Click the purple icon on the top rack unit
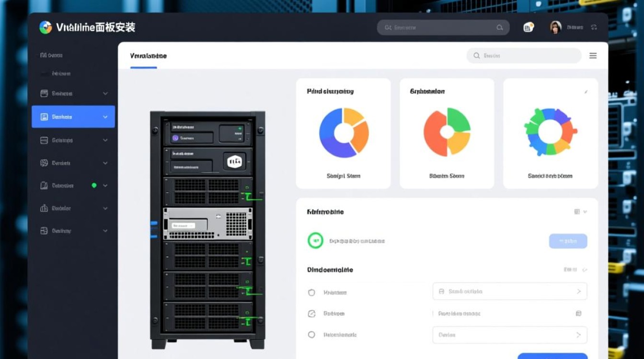Viewport: 644px width, 359px height. pos(175,138)
